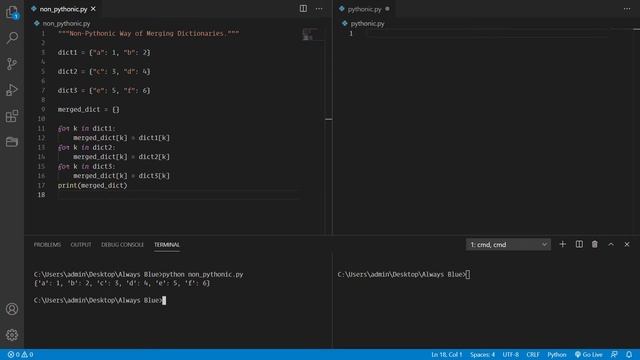Click 'merged_dict = {}' on line 9
This screenshot has width=640, height=360.
89,109
